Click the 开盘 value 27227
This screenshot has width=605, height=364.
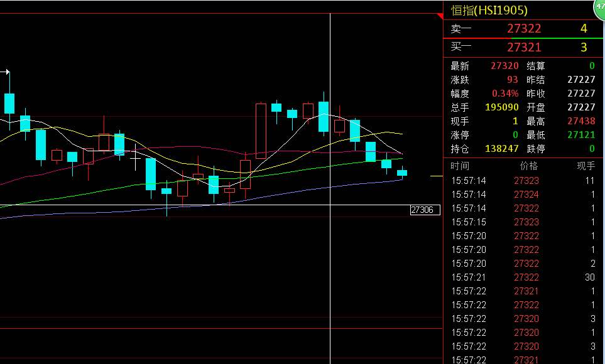coord(581,107)
